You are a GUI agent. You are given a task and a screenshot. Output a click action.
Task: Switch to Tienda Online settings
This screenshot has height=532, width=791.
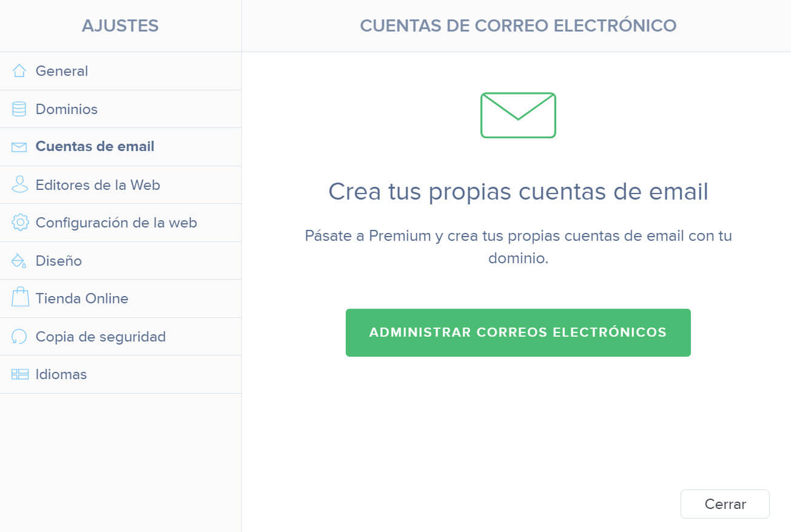[82, 298]
